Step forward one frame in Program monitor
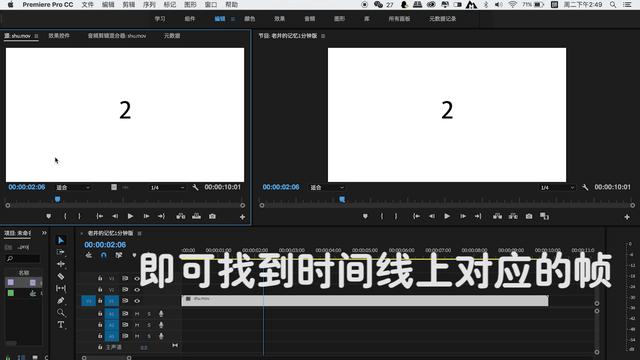Screen dimensions: 640x360 pos(463,216)
